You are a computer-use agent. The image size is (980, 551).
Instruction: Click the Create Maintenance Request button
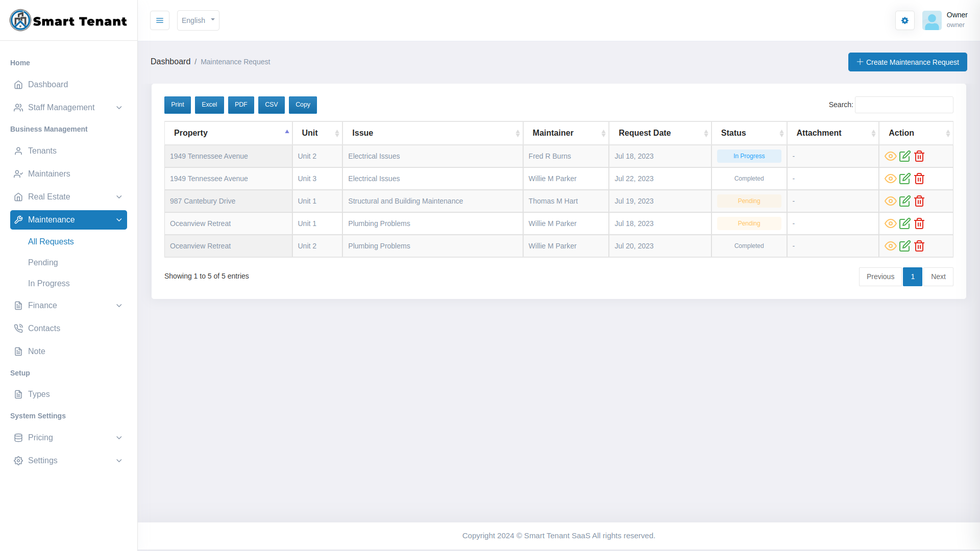[908, 62]
